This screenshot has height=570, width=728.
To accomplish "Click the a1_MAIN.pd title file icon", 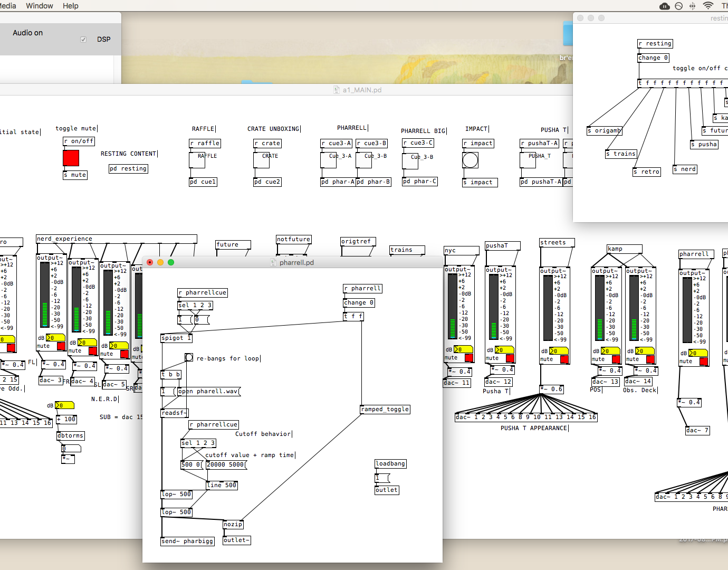I will 337,90.
